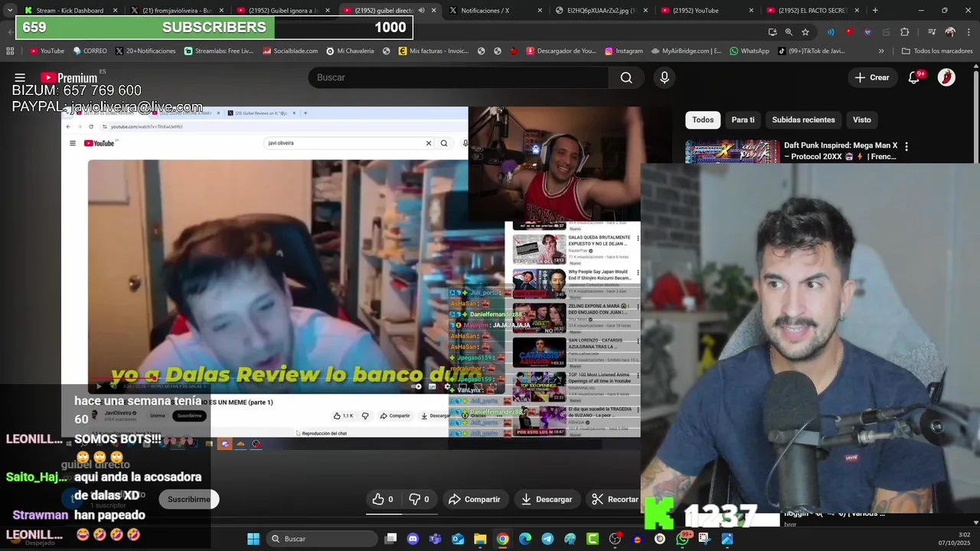The height and width of the screenshot is (551, 980).
Task: Click the Recortar clip button
Action: point(615,499)
